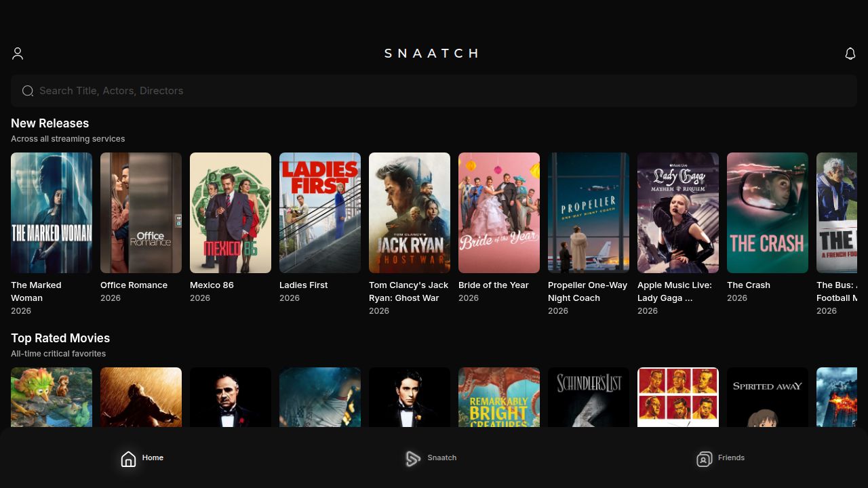Open the animated dinosaur creatures poster
The width and height of the screenshot is (868, 488).
click(52, 397)
